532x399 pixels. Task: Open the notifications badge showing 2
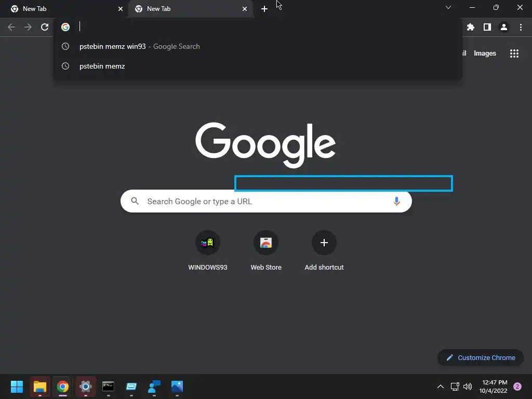517,387
